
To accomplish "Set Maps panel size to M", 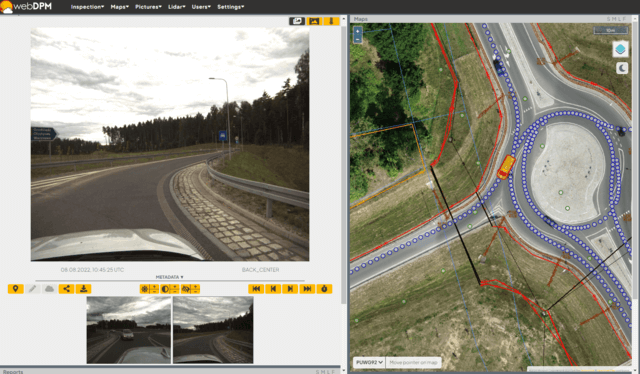I will tap(614, 19).
